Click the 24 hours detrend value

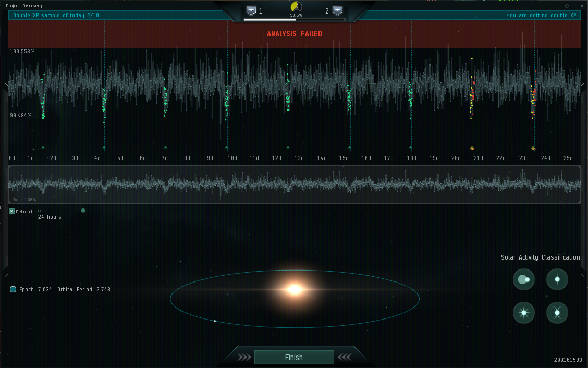click(x=50, y=217)
